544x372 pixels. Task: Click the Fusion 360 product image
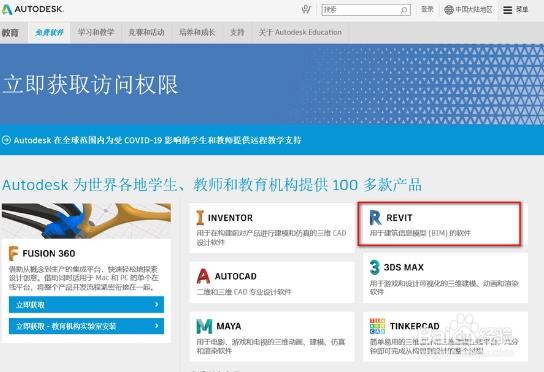pos(86,221)
